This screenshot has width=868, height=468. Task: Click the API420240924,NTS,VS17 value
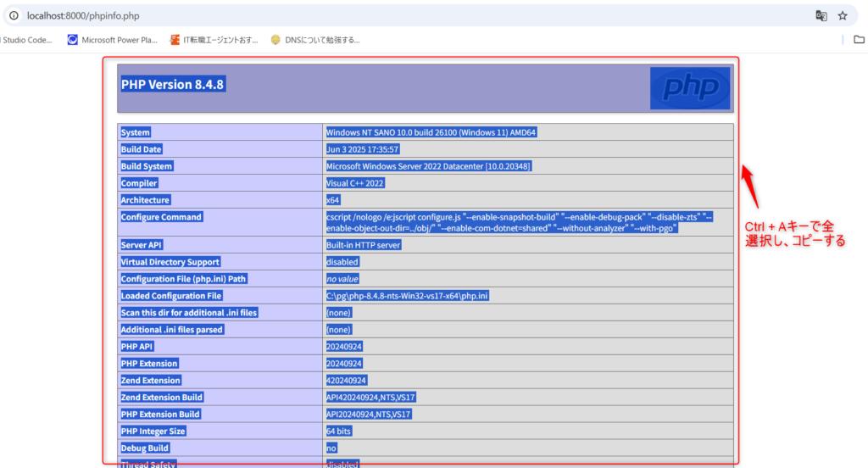370,397
